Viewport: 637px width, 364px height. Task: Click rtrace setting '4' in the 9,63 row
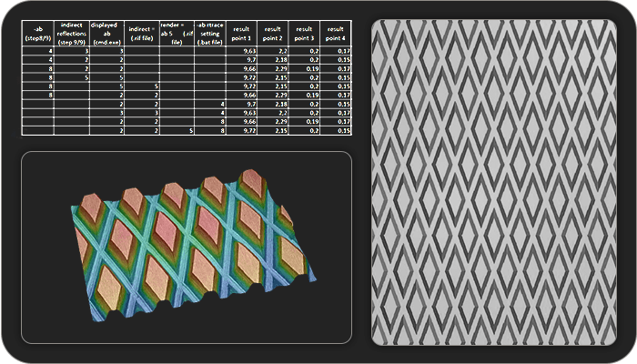(x=223, y=113)
